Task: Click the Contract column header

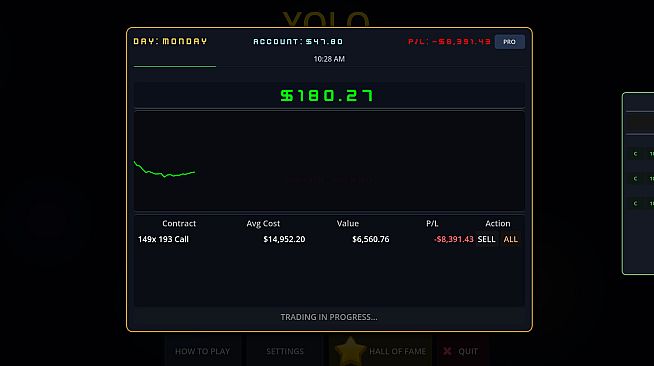Action: pos(179,223)
